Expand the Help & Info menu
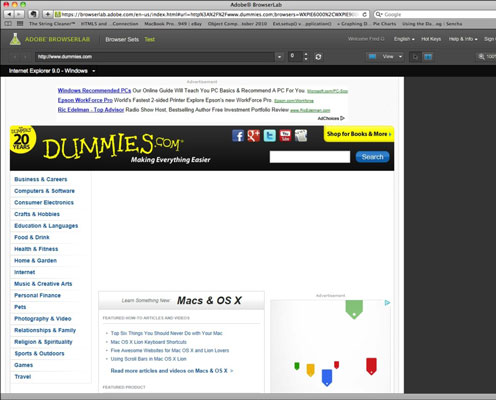This screenshot has height=400, width=496. [x=463, y=39]
